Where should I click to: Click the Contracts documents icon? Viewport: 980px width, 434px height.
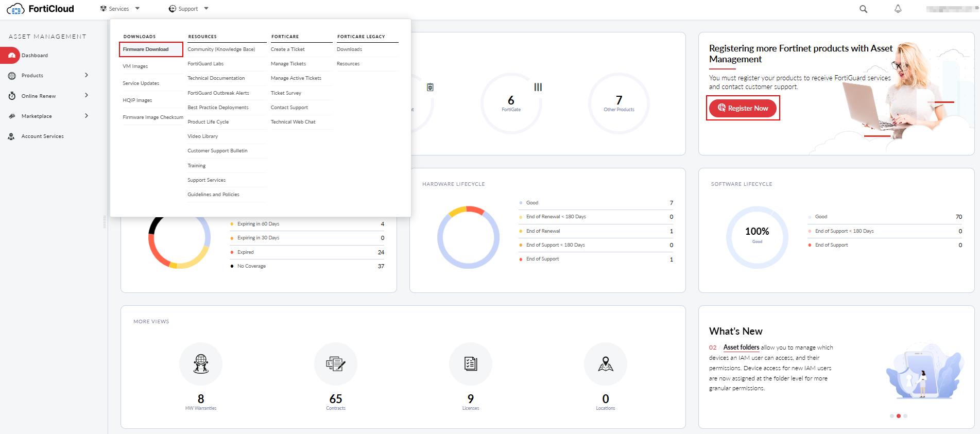[336, 363]
